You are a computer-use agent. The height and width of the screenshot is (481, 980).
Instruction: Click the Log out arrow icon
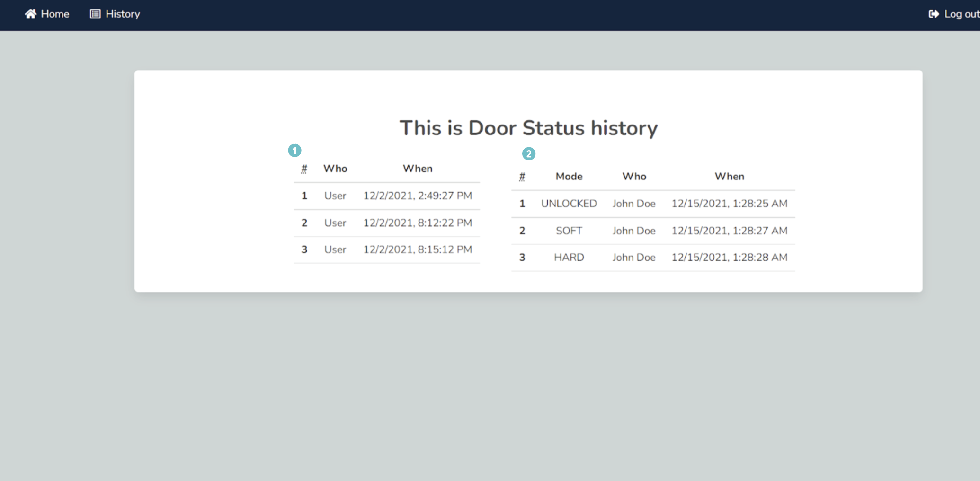tap(934, 14)
